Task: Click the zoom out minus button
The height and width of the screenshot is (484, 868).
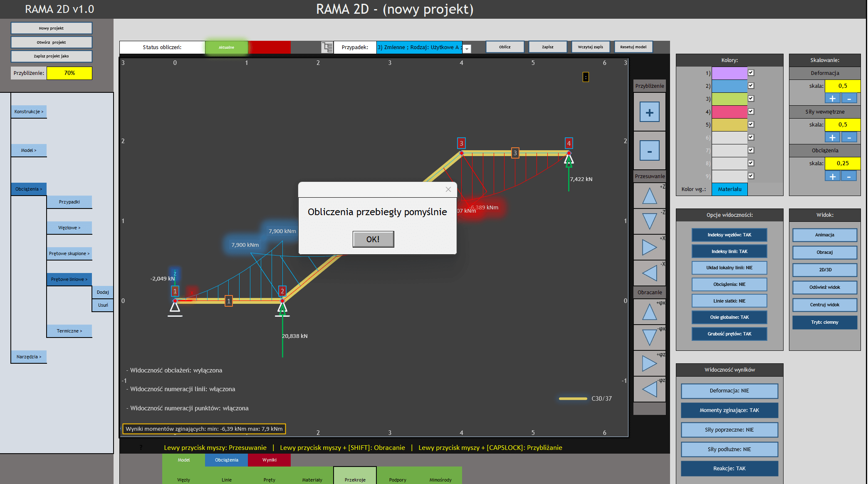Action: coord(649,151)
